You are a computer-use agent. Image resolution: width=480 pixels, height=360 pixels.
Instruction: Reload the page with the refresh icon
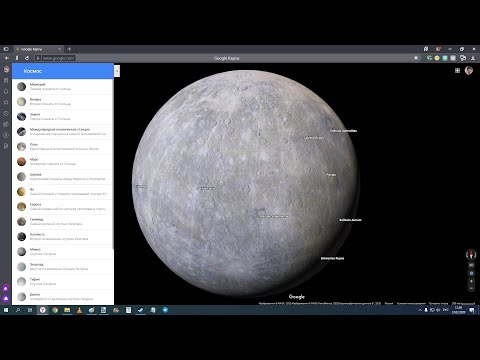tap(27, 58)
